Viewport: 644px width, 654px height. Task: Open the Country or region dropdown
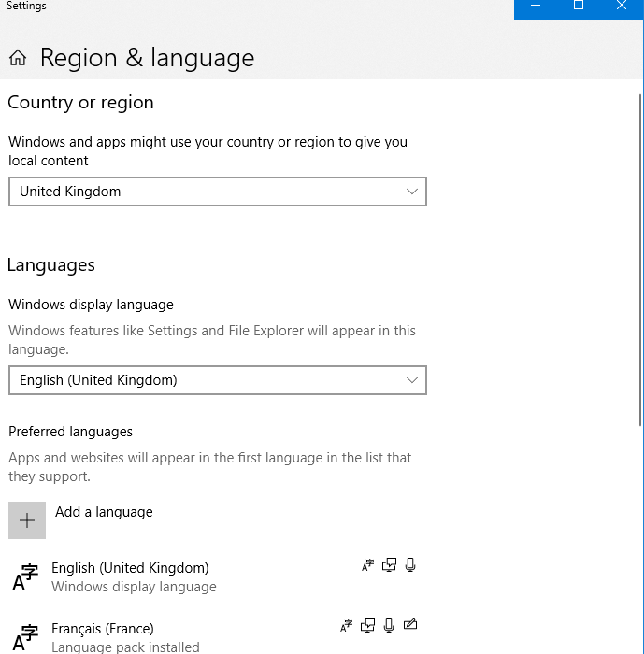click(x=217, y=192)
